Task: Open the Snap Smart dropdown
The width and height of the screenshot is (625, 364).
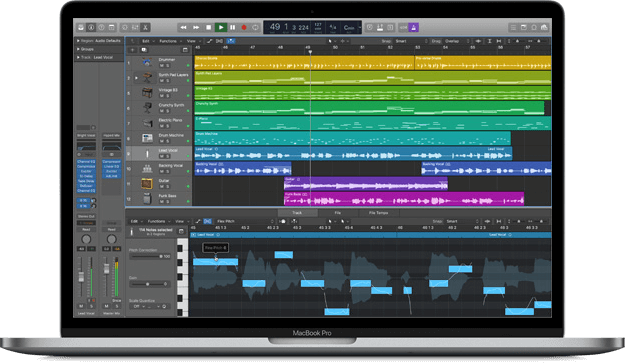Action: [411, 41]
